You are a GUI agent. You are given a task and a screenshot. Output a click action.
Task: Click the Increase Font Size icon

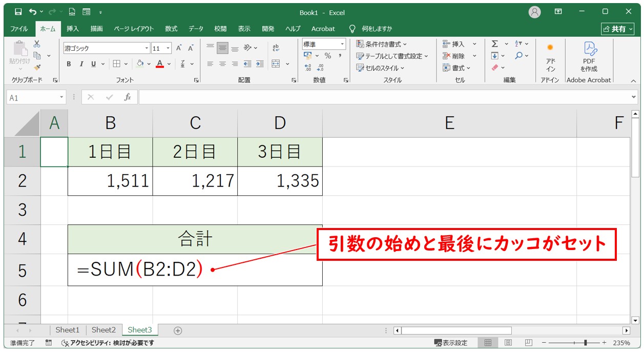[x=179, y=48]
